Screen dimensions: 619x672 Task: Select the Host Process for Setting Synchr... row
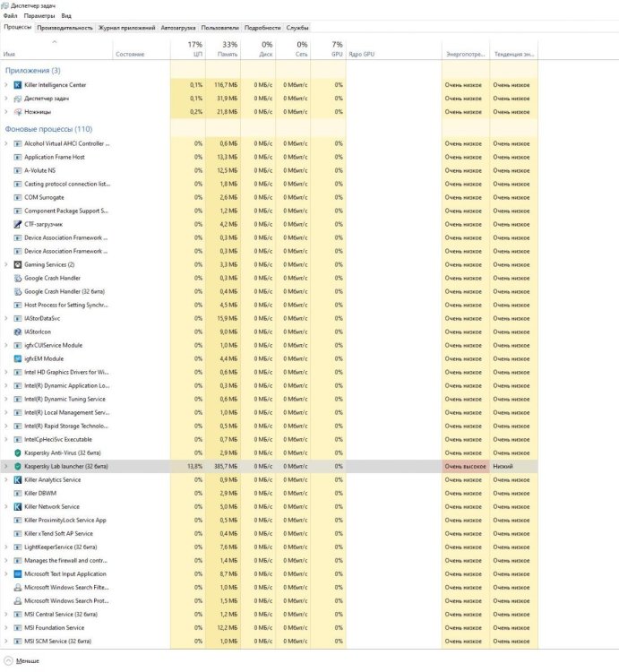[x=269, y=306]
